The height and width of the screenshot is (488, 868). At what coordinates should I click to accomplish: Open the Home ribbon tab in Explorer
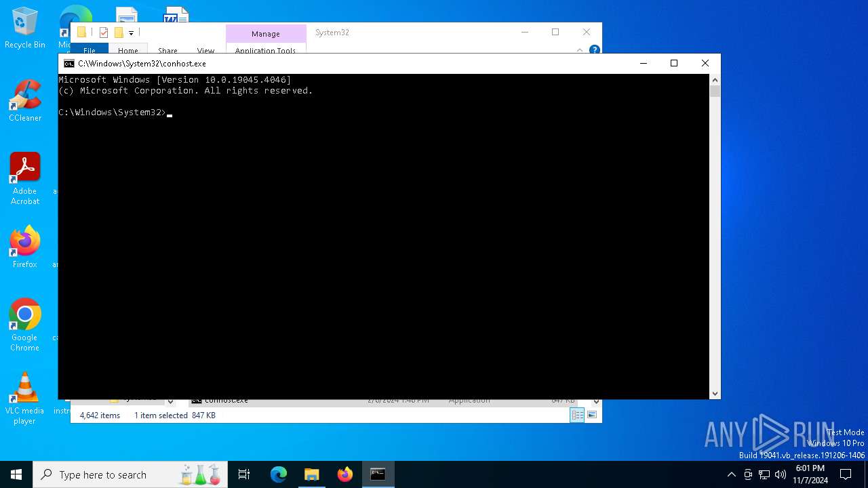tap(127, 49)
